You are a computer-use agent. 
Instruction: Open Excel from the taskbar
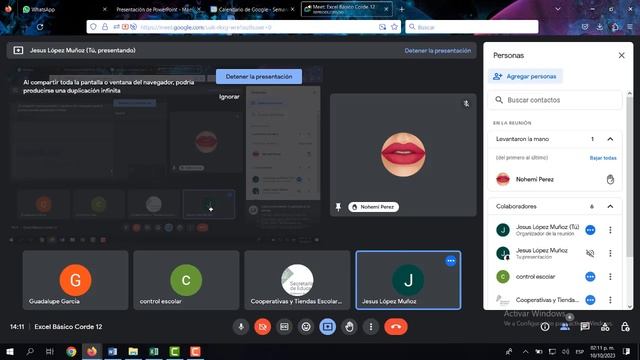coord(154,351)
